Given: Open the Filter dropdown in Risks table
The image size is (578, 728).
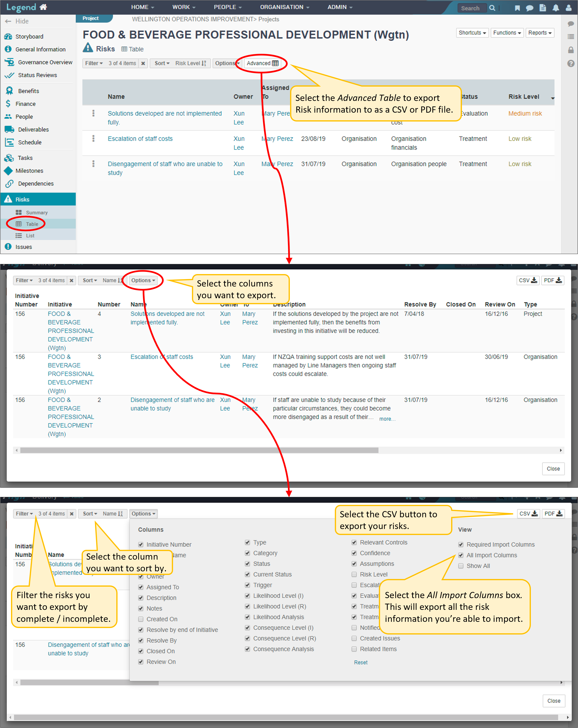Looking at the screenshot, I should click(x=94, y=63).
